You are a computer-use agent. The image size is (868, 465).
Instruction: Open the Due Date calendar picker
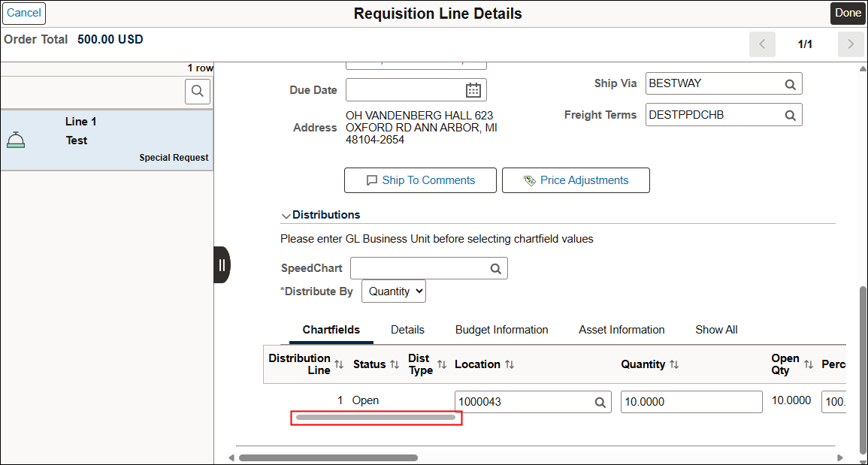(473, 90)
